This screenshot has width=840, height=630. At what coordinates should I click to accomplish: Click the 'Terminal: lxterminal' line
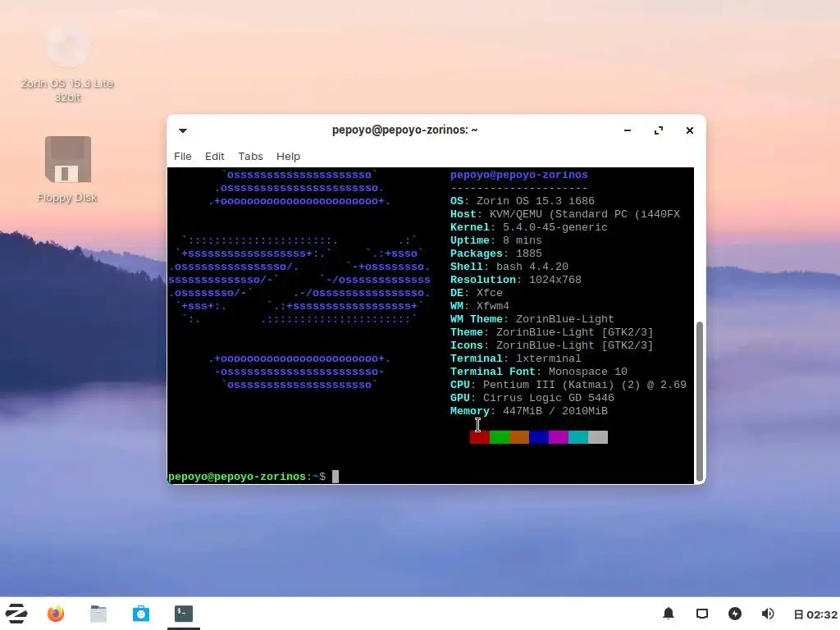click(x=516, y=358)
